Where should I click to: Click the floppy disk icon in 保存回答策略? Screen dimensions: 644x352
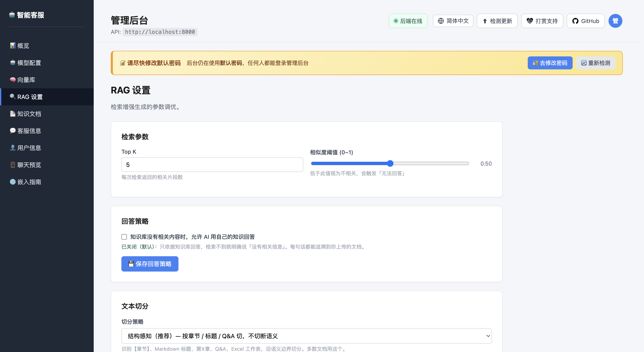(131, 263)
